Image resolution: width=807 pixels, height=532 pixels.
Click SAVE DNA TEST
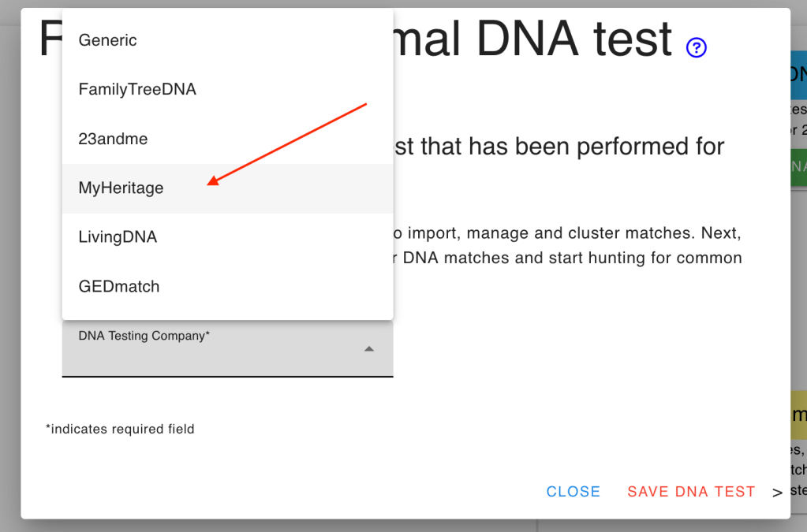tap(691, 492)
